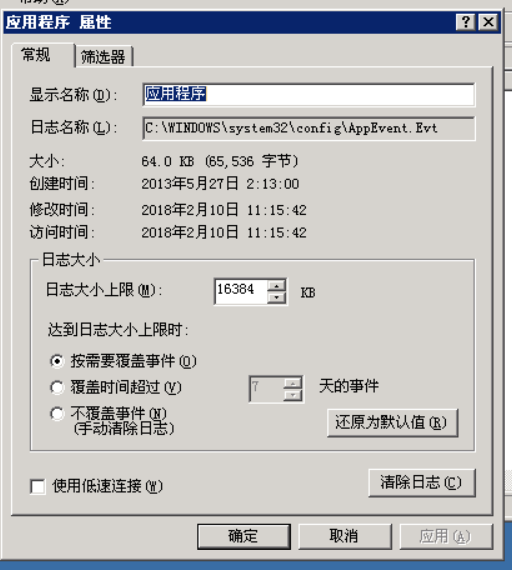Viewport: 512px width, 570px height.
Task: Decrease log size limit with down arrow
Action: pyautogui.click(x=277, y=297)
